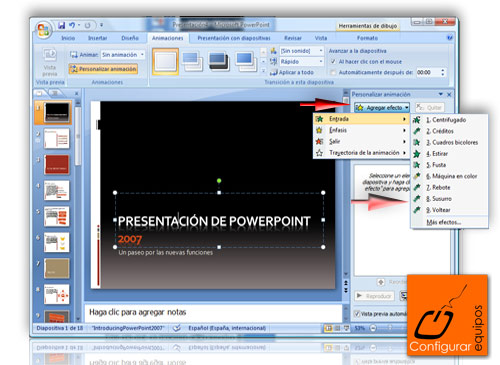The width and height of the screenshot is (500, 365).
Task: Open Más efectos... entry
Action: pyautogui.click(x=444, y=222)
